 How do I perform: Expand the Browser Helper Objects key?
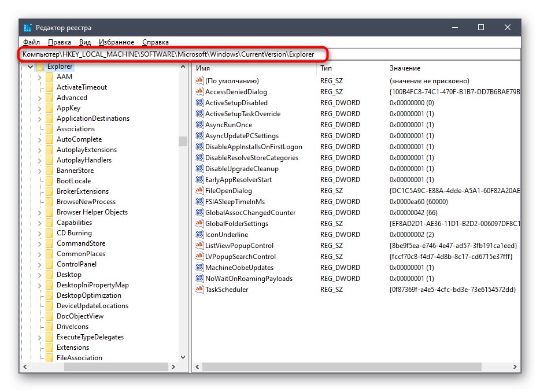click(x=40, y=213)
